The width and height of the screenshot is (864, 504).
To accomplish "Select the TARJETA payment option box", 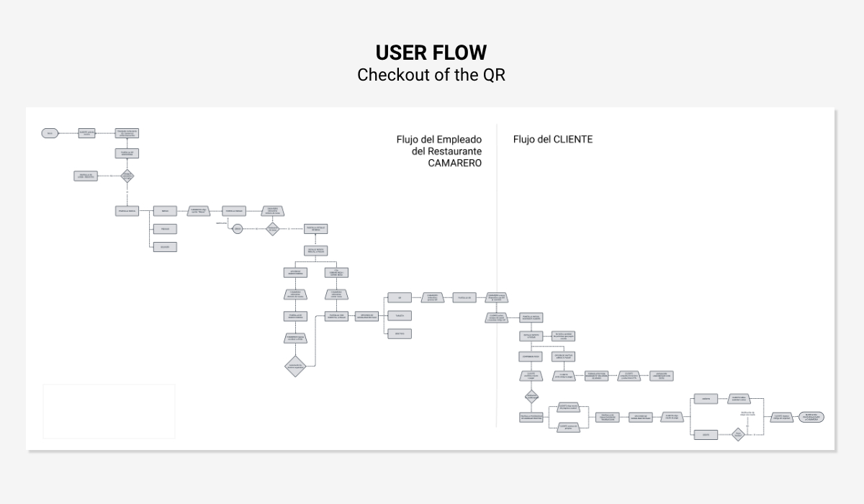I will 399,316.
